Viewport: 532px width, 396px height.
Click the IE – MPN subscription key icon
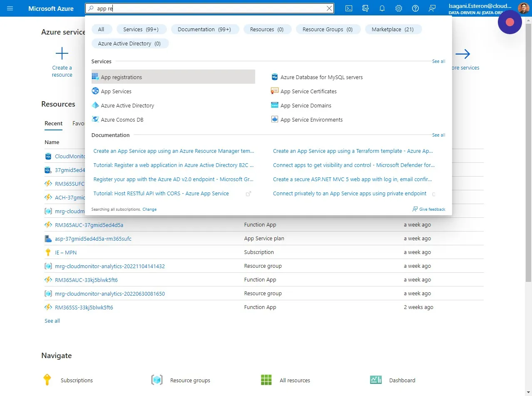point(48,252)
